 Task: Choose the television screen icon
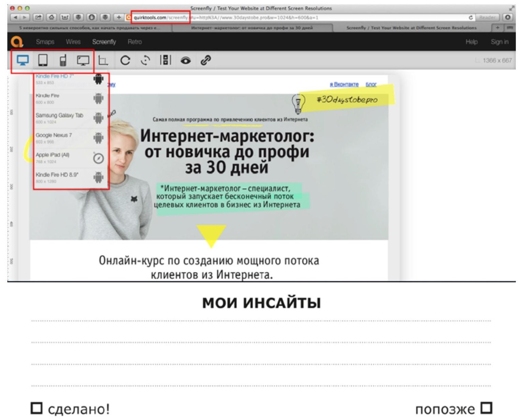[x=83, y=60]
